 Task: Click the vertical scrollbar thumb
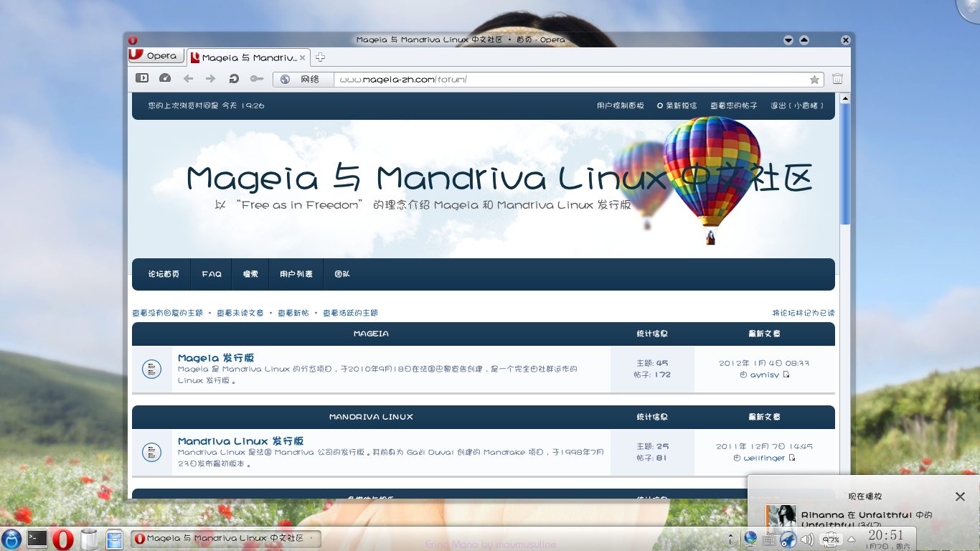845,164
